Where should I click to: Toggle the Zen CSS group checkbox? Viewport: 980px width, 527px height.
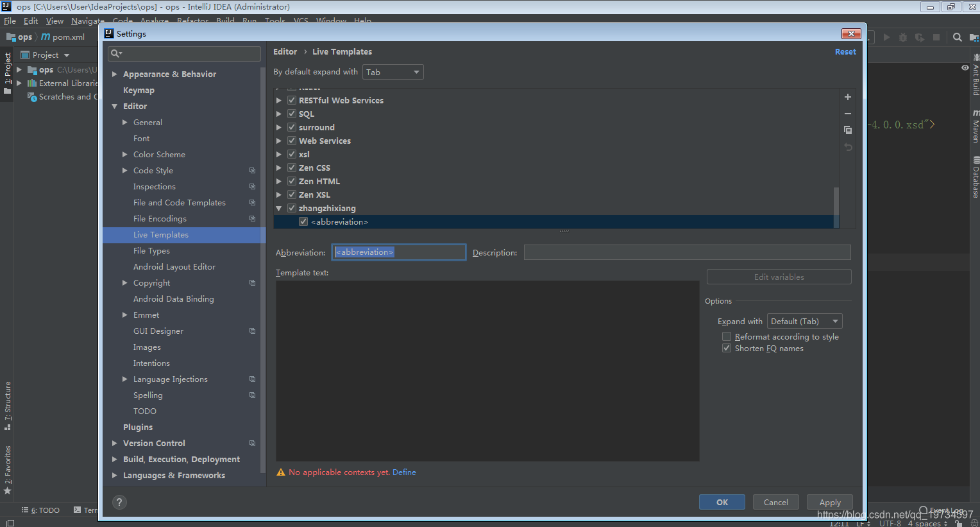[292, 168]
